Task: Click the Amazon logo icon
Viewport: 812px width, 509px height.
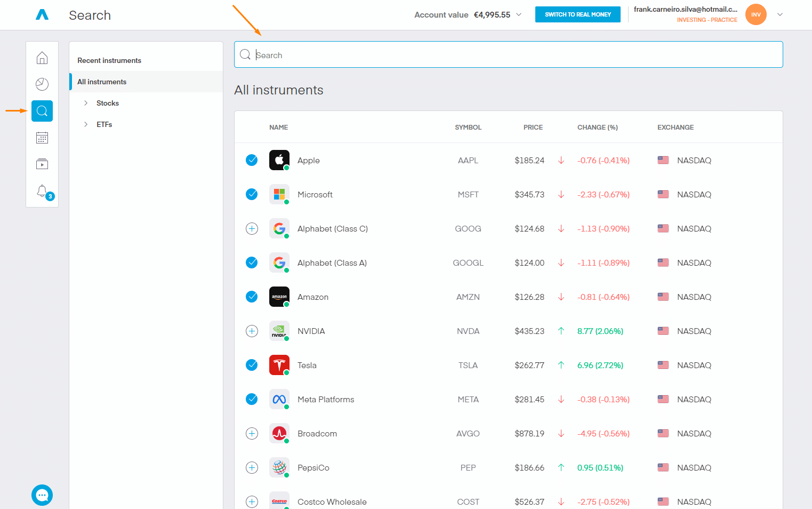Action: (x=279, y=297)
